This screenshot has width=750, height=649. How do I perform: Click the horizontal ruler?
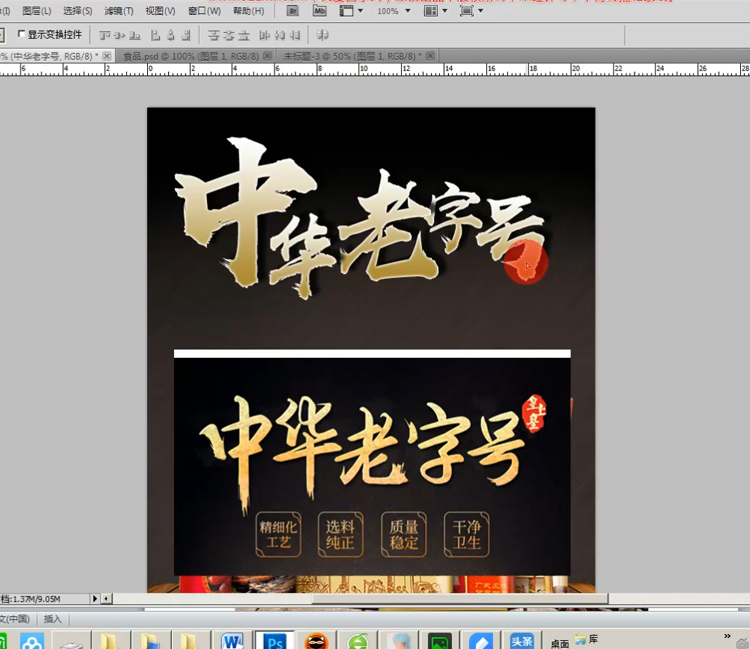coord(375,69)
